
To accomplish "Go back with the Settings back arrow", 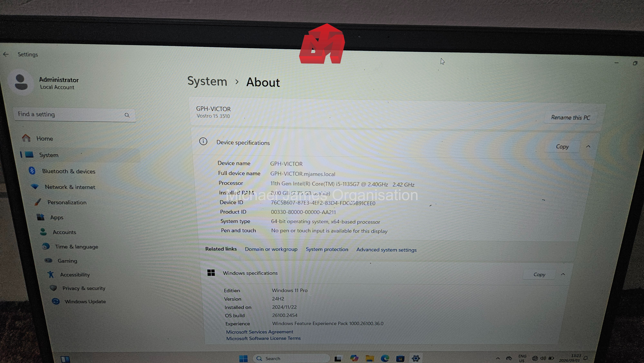I will coord(6,54).
